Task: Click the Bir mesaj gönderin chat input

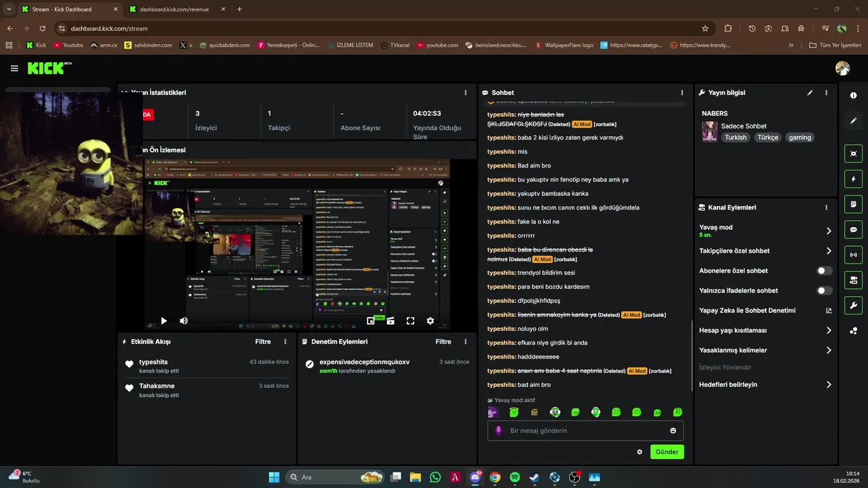Action: pos(585,430)
